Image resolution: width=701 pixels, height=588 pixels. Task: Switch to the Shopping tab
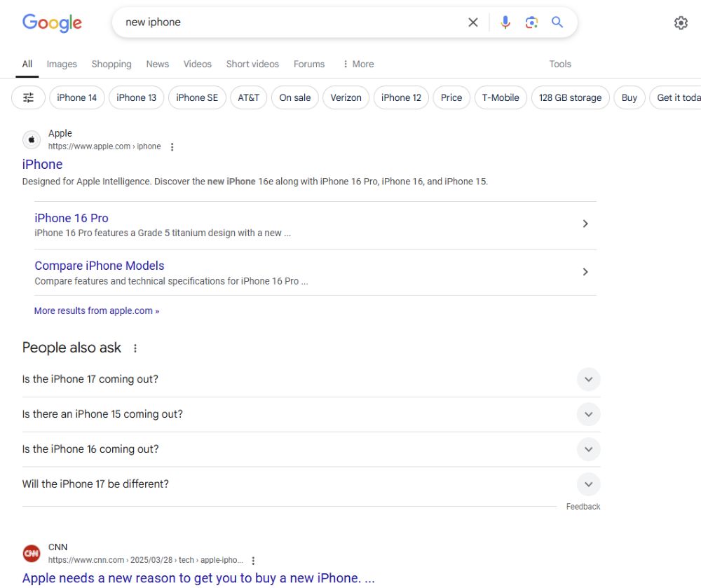(x=111, y=64)
